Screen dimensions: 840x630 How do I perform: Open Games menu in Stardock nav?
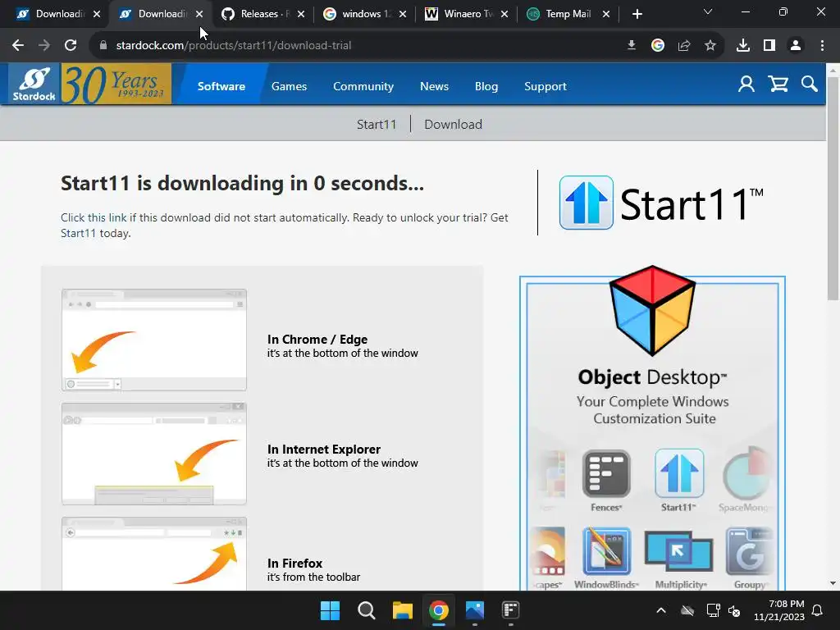(x=290, y=86)
